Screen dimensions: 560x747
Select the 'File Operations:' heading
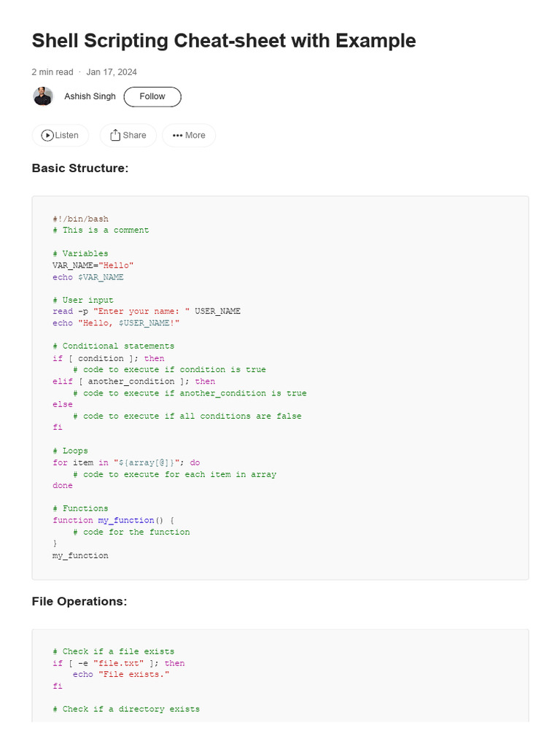click(79, 601)
